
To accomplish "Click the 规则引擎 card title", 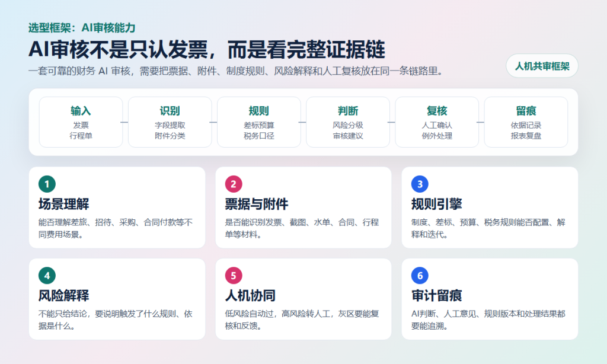I will [x=437, y=204].
